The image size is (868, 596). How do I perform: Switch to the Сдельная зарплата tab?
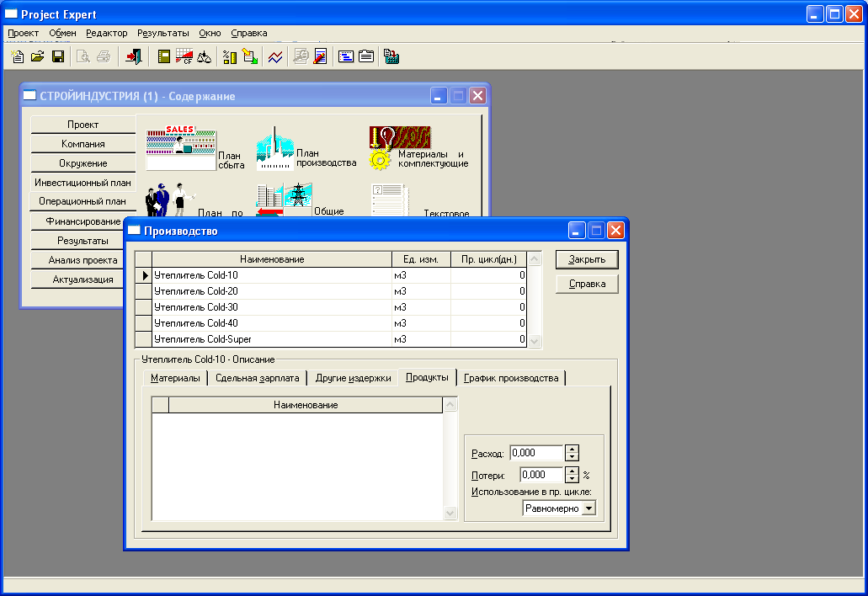coord(258,378)
